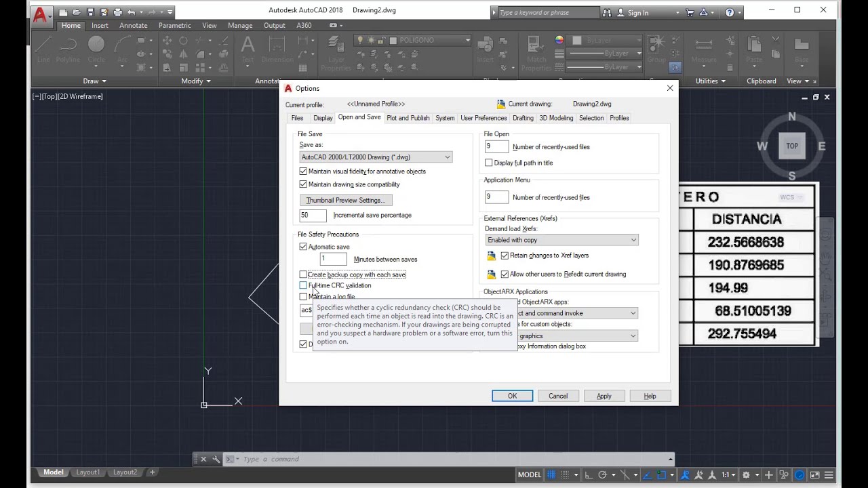Switch to the Display tab in Options
Viewport: 868px width, 488px height.
tap(323, 118)
